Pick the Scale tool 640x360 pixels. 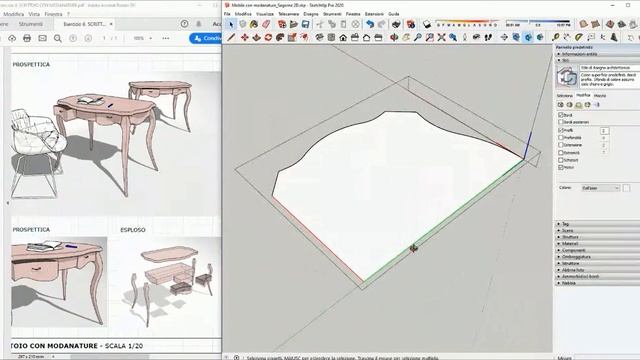(x=292, y=38)
